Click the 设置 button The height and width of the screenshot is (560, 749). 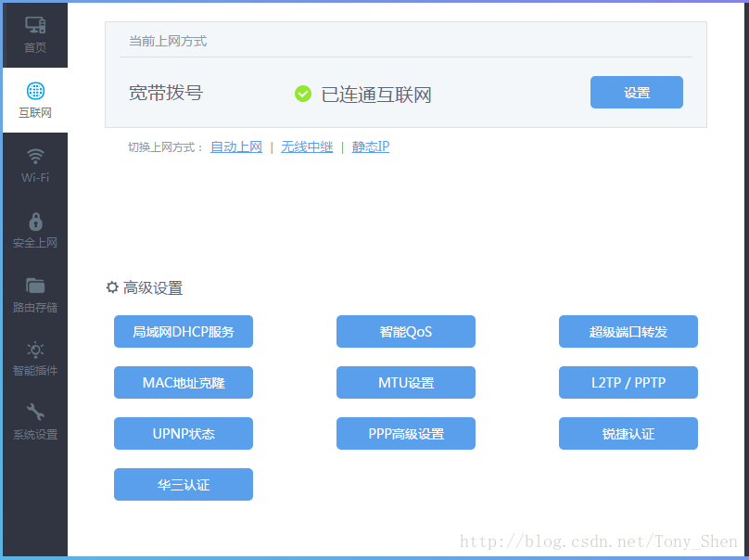pyautogui.click(x=636, y=92)
